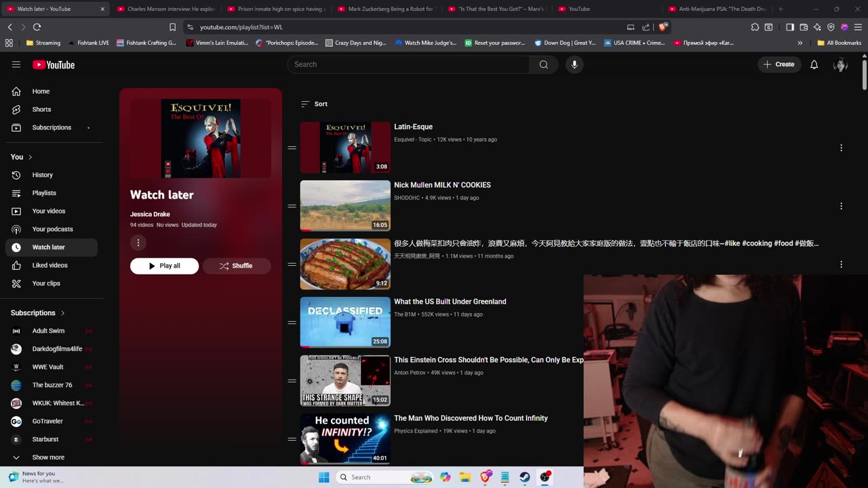Open the browser apps grid icon
The height and width of the screenshot is (488, 868).
(9, 43)
